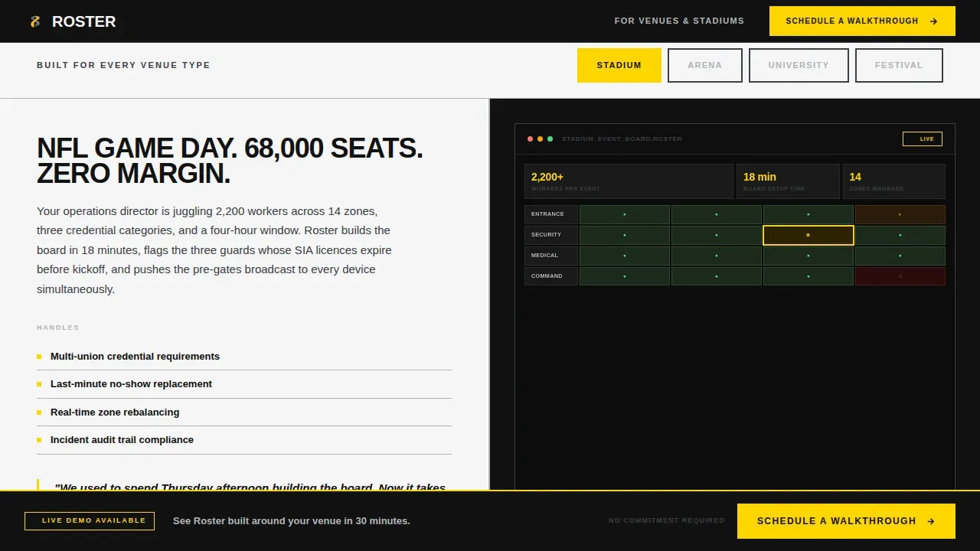Click last green cell in Security row

click(x=900, y=235)
